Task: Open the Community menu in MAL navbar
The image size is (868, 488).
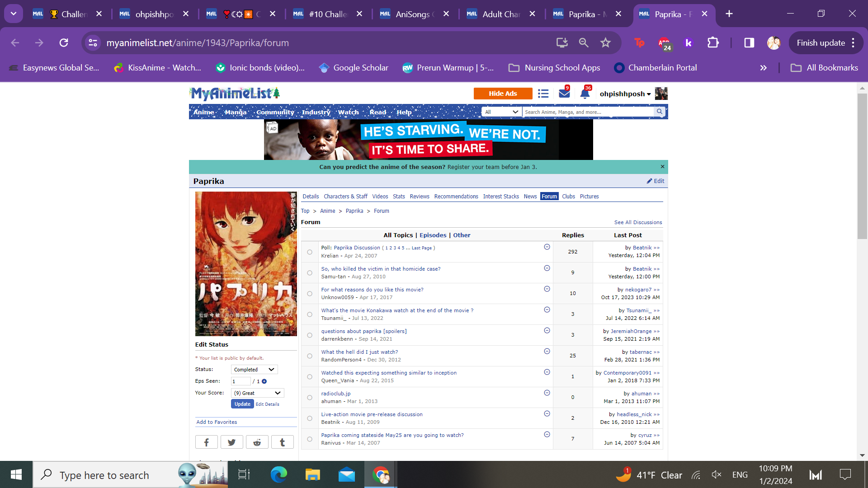Action: 275,112
